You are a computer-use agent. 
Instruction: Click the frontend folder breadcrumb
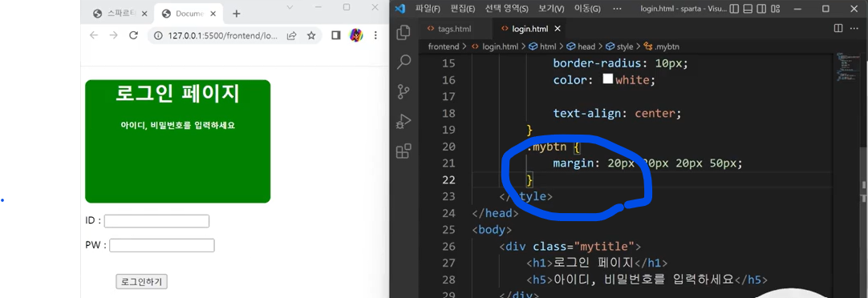point(443,46)
